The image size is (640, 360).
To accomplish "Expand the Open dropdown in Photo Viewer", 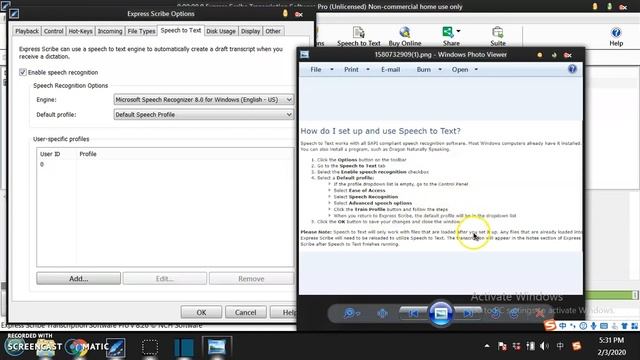I will click(476, 69).
